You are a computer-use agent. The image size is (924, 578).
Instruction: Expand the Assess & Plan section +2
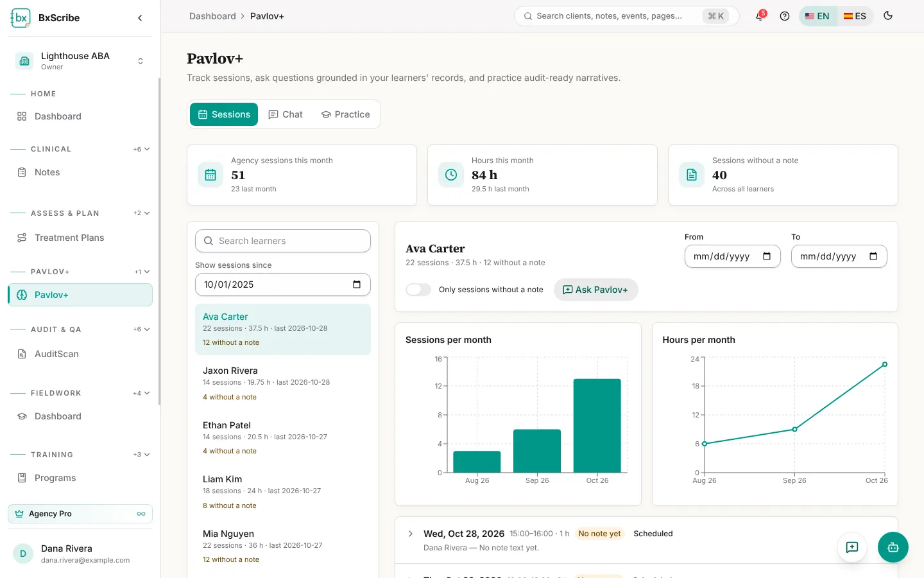(x=142, y=213)
